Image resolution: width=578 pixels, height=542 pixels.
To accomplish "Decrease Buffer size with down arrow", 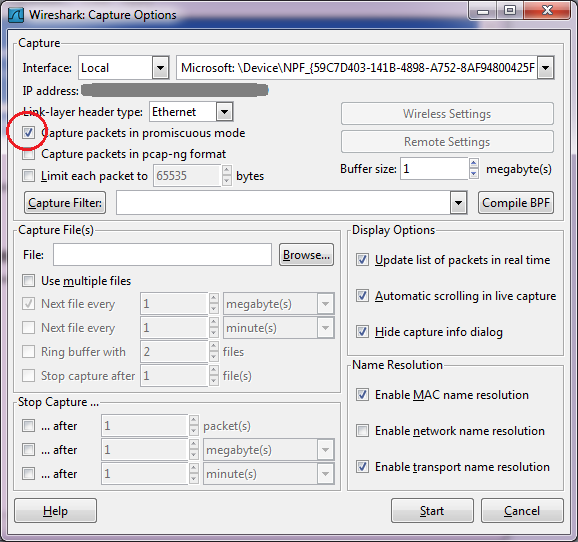I will (474, 174).
